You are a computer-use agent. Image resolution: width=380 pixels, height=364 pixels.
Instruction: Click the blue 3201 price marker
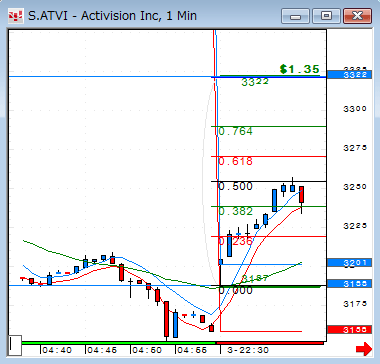click(x=350, y=263)
